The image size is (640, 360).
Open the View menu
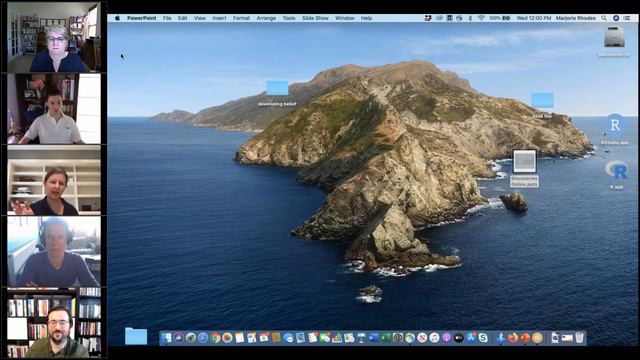coord(200,18)
